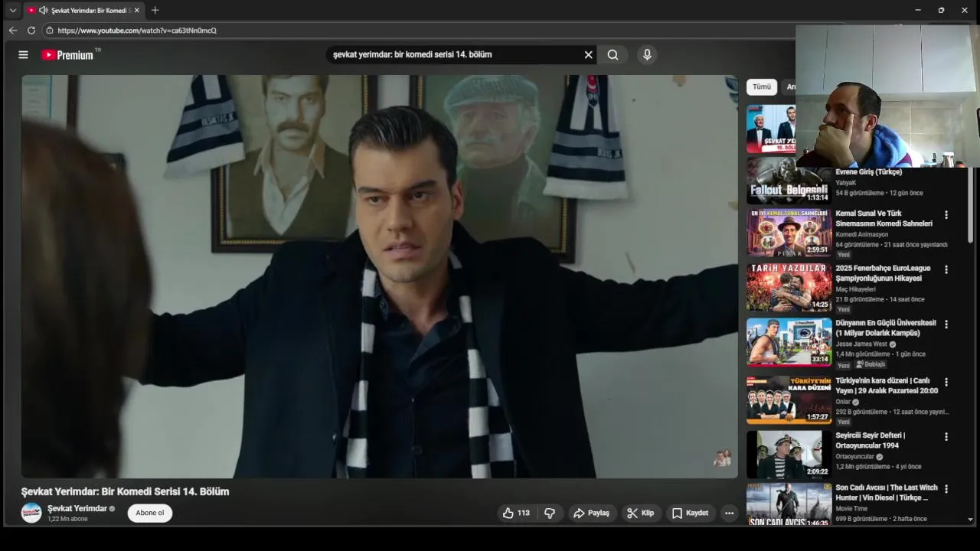The height and width of the screenshot is (551, 980).
Task: Subscribe using Abone ol button
Action: [150, 513]
